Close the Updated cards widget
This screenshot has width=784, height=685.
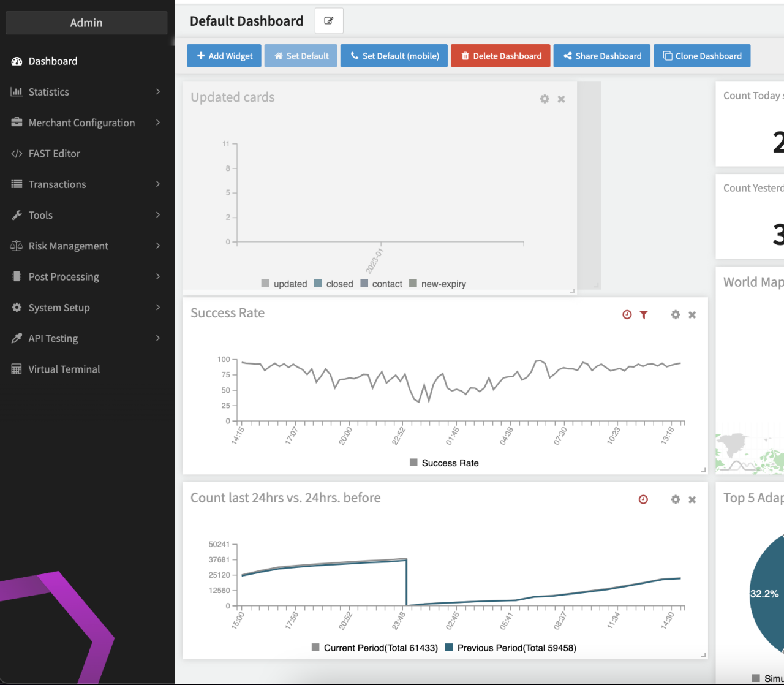(561, 99)
